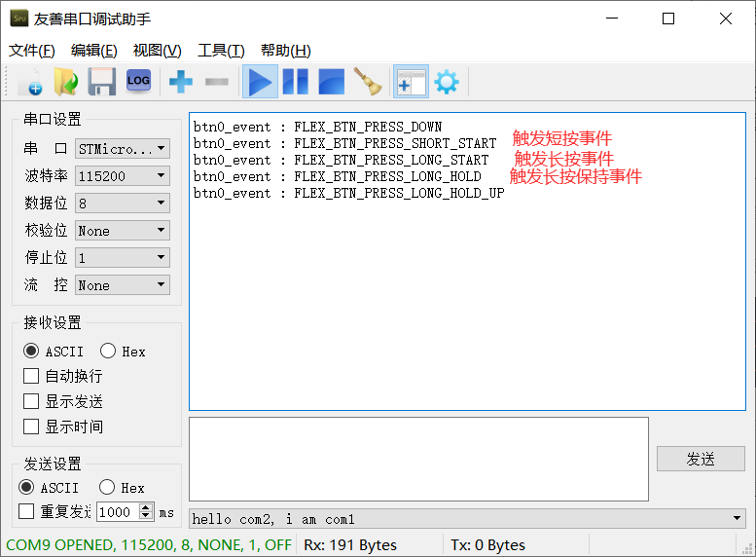The width and height of the screenshot is (756, 557).
Task: Click the blue play start button
Action: [260, 82]
